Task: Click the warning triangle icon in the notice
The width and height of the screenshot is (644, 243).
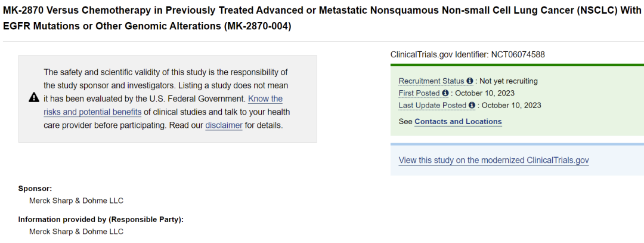Action: tap(34, 98)
